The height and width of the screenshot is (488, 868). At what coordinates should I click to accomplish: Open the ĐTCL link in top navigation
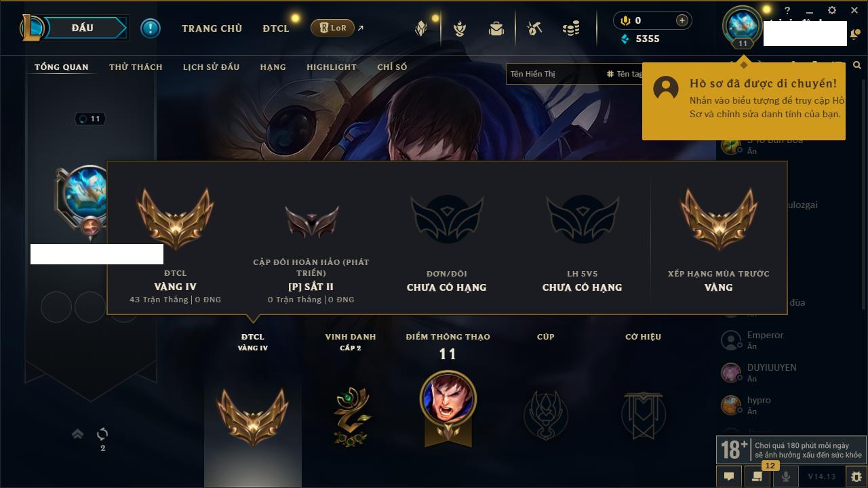pos(276,28)
